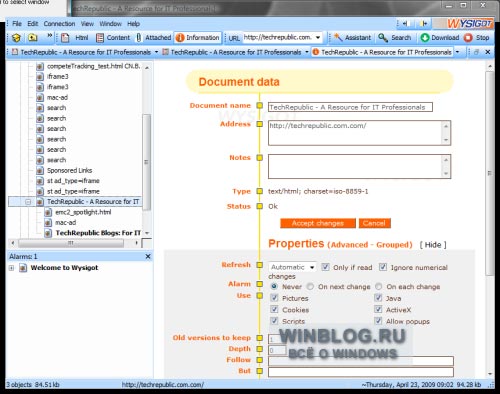Click the Accept changes button
The height and width of the screenshot is (394, 500).
pyautogui.click(x=318, y=223)
